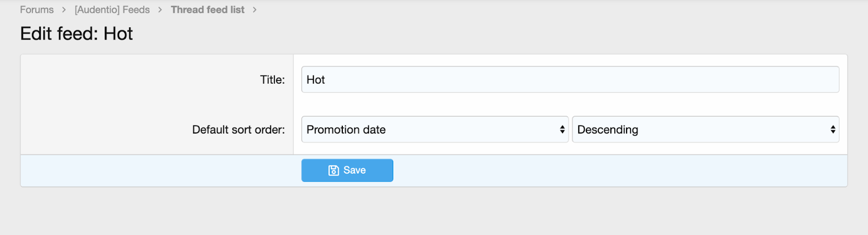The width and height of the screenshot is (868, 235).
Task: Save the Hot feed settings
Action: (347, 170)
